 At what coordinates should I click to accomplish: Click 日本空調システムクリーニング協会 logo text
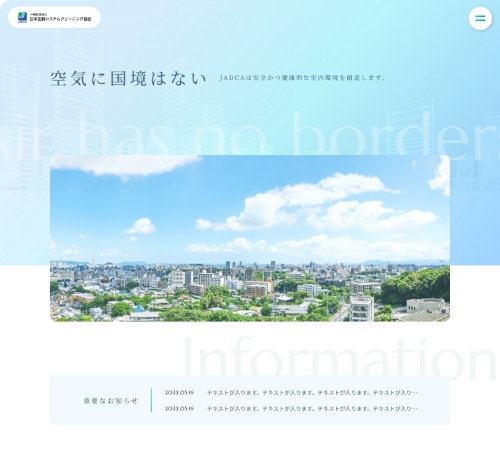click(60, 19)
